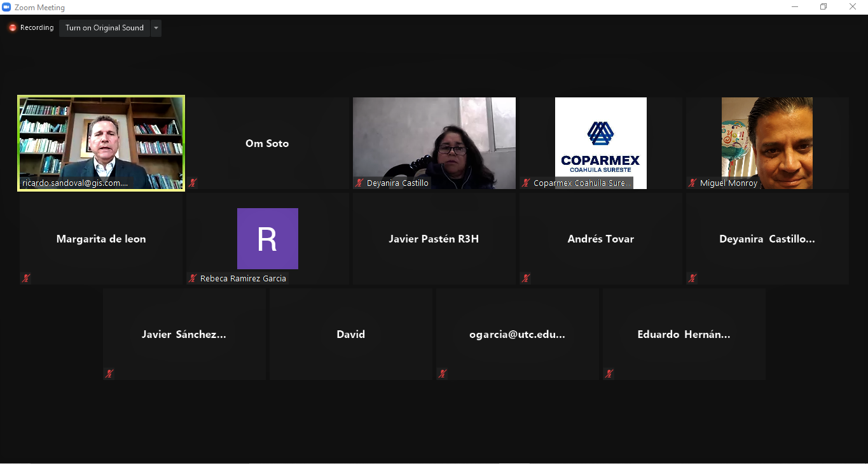868x464 pixels.
Task: Click muted mic icon beside Miguel Monroy
Action: click(x=692, y=183)
